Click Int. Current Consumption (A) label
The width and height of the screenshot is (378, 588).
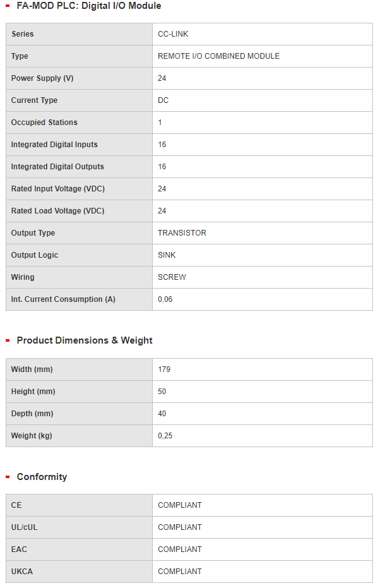click(63, 299)
